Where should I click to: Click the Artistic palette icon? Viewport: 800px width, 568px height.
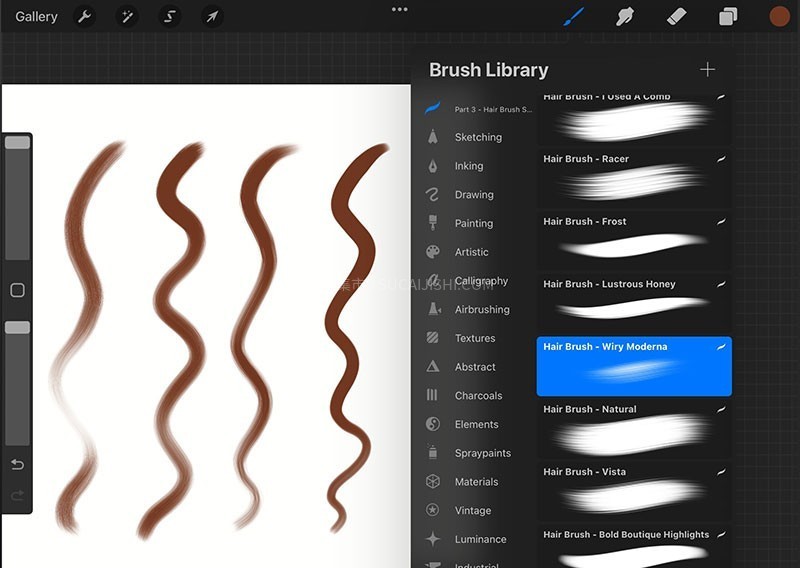click(433, 252)
